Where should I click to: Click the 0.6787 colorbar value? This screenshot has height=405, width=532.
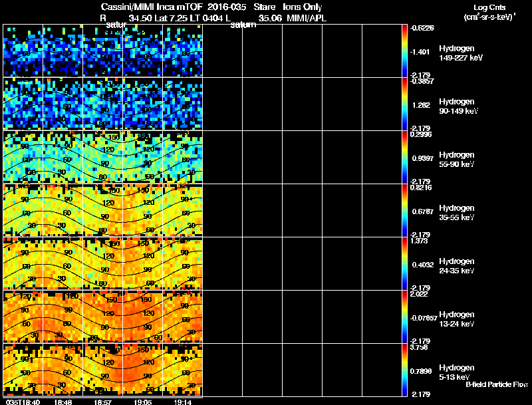tap(422, 211)
